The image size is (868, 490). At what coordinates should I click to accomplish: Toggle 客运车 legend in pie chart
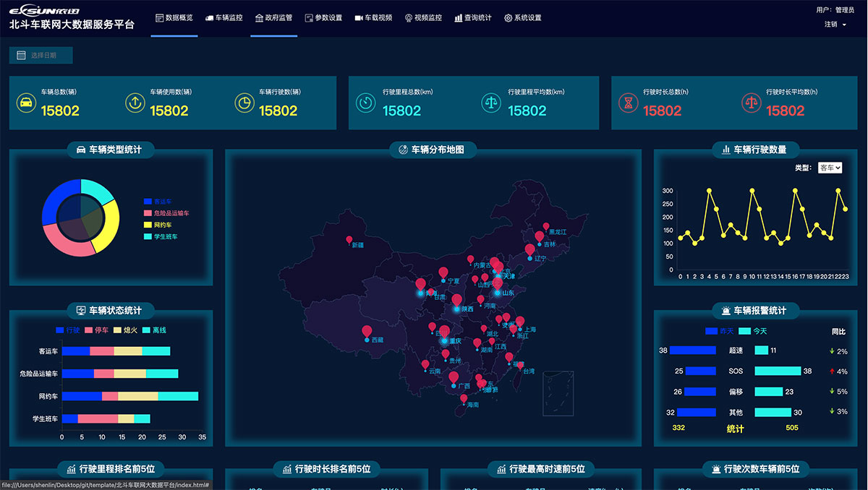pos(158,202)
